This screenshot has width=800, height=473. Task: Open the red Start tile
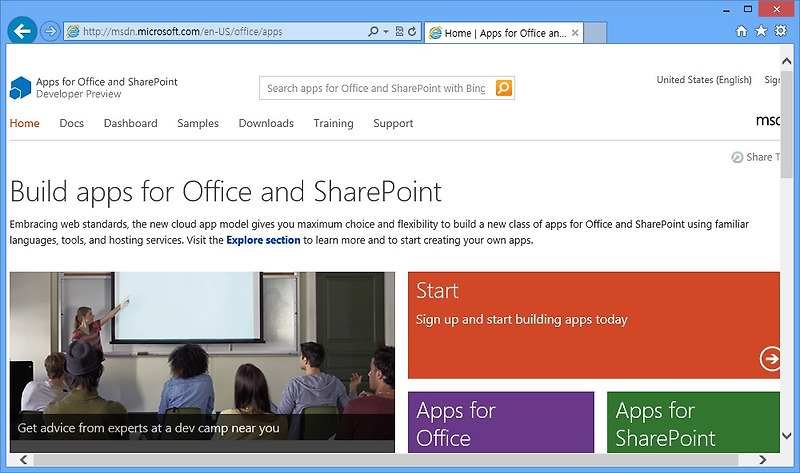[594, 325]
